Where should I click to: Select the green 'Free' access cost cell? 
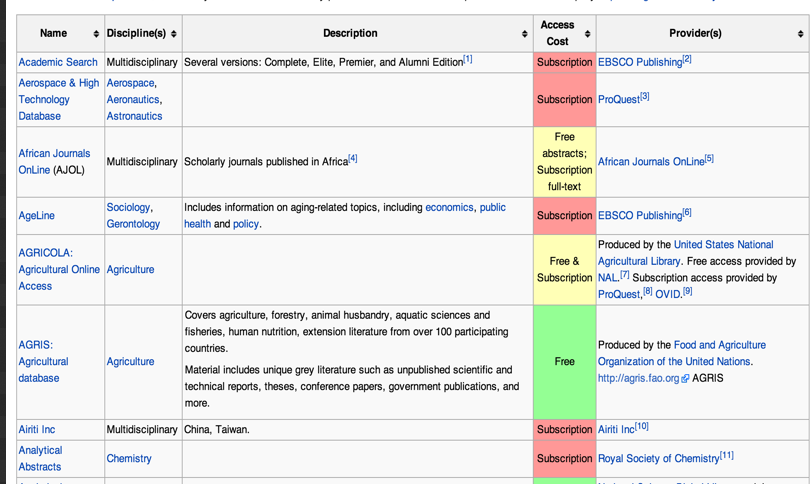tap(565, 362)
